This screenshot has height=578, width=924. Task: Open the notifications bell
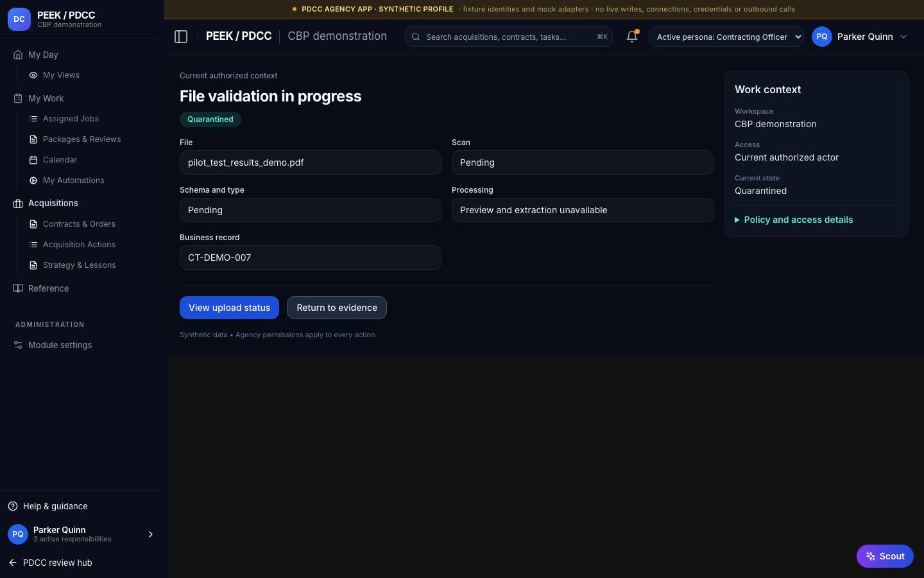(x=632, y=37)
